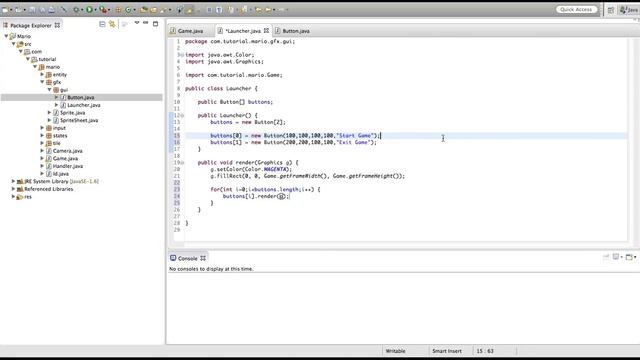The width and height of the screenshot is (640, 360).
Task: Click the Open Task icon in toolbar
Action: [153, 10]
